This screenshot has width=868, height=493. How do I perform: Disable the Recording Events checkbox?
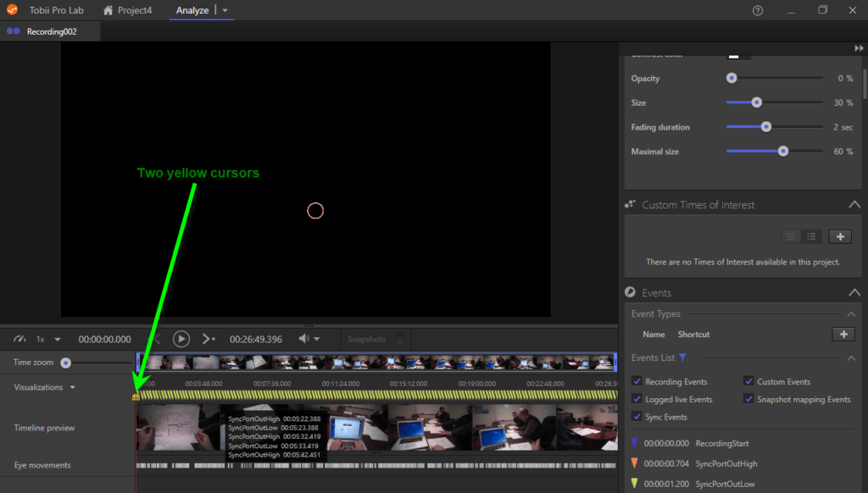[x=638, y=381]
